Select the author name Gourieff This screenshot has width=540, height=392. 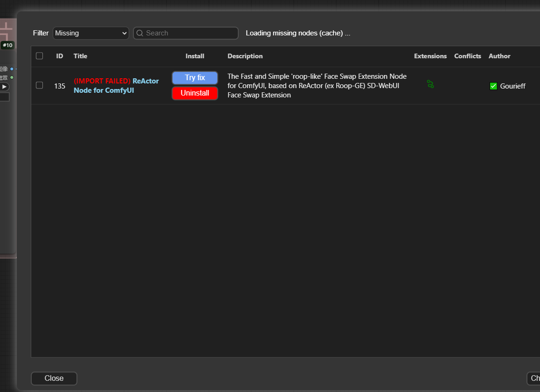pyautogui.click(x=513, y=86)
